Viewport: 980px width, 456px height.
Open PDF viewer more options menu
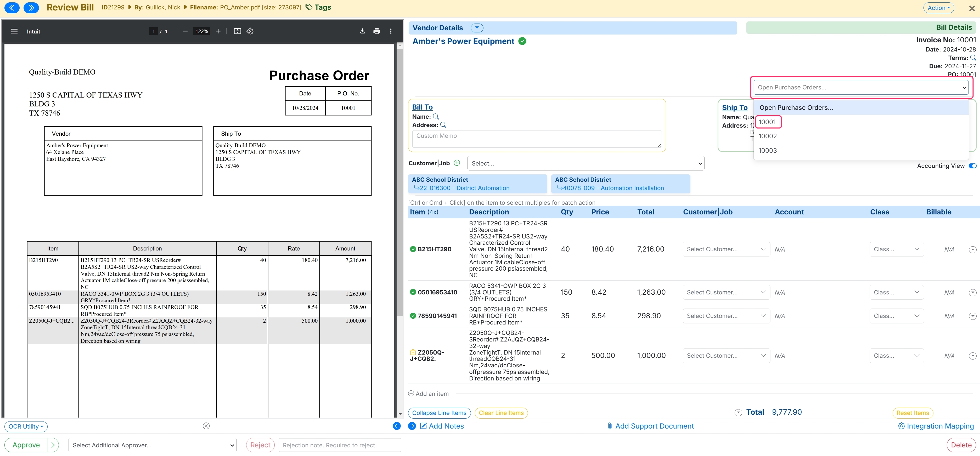click(391, 31)
